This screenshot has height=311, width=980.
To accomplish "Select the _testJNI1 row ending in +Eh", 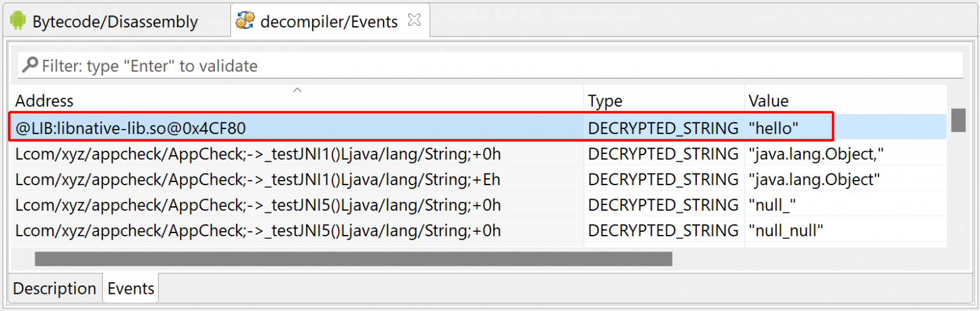I will point(258,179).
